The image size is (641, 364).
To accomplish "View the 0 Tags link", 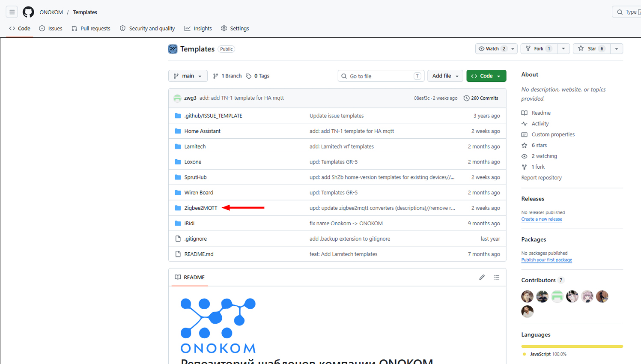I will 258,76.
